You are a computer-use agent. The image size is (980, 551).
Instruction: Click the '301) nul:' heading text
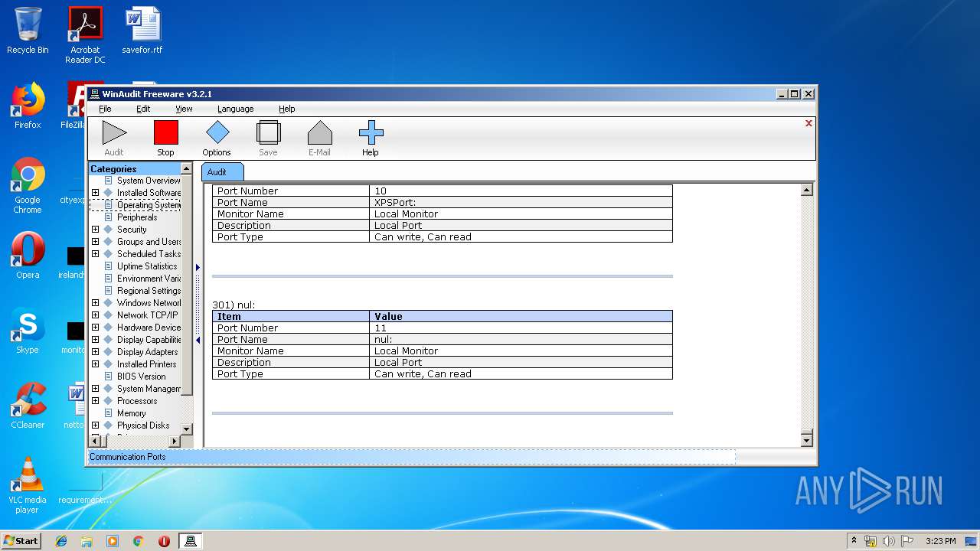pos(234,305)
